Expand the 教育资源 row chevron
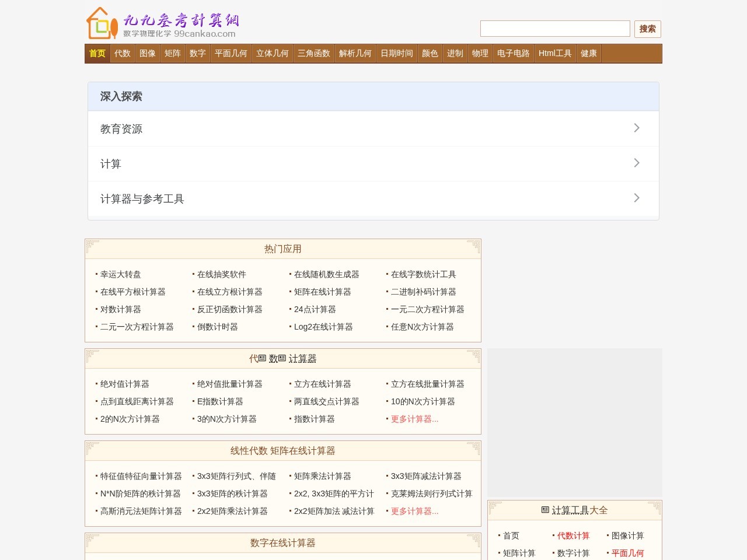Screen dimensions: 747x560 (x=637, y=128)
